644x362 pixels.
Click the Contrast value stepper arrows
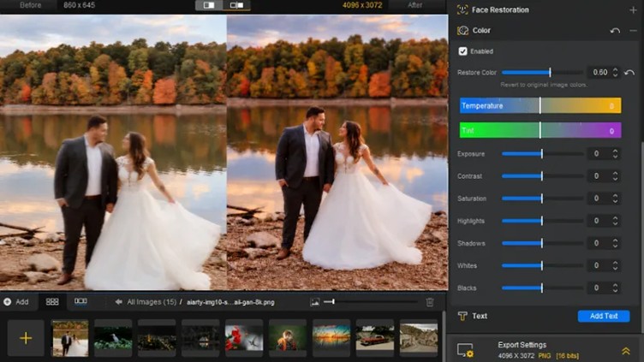pos(615,176)
